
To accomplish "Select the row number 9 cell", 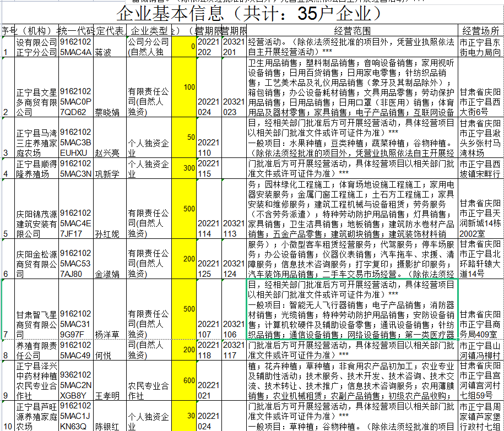I will pos(7,395).
